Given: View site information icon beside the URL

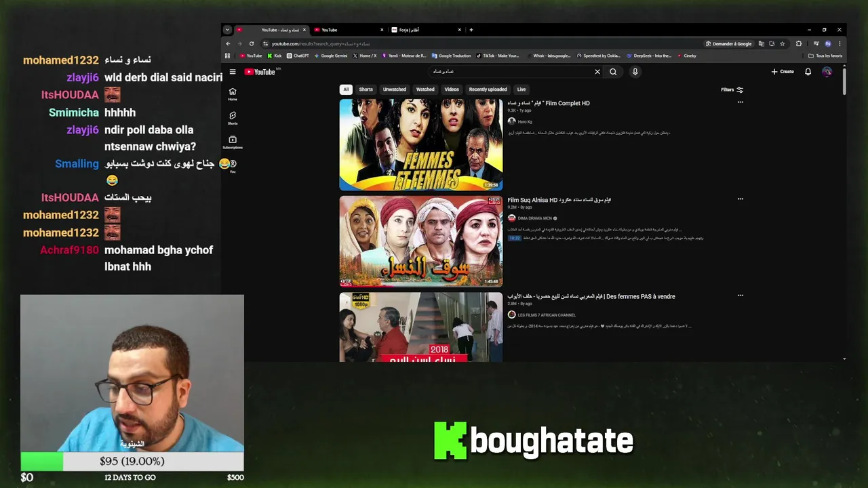Looking at the screenshot, I should click(x=266, y=44).
